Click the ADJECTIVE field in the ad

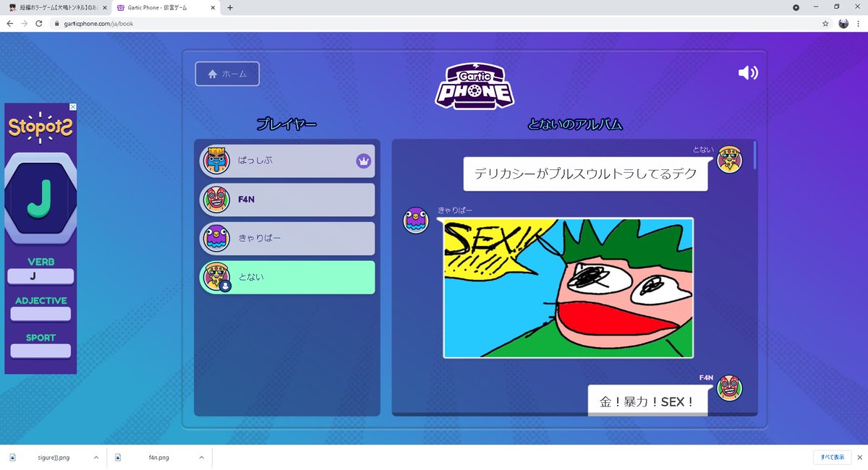click(x=41, y=314)
